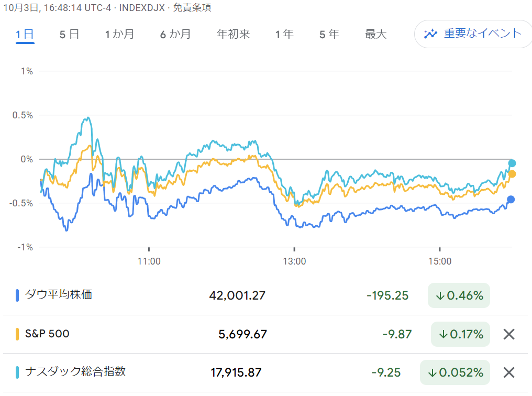Click the 0% axis label
Screen dimensions: 532x396
coord(27,159)
